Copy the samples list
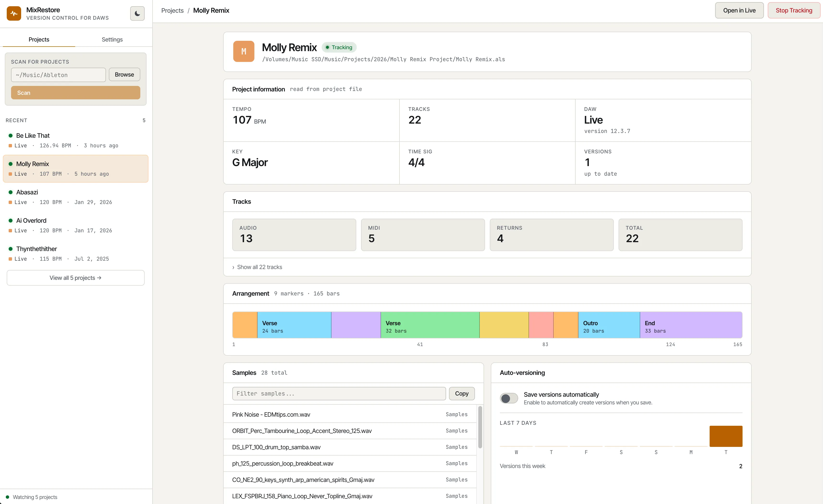The height and width of the screenshot is (504, 823). tap(462, 393)
